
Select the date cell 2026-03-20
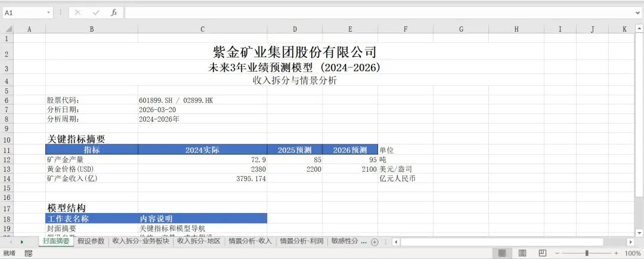pos(203,109)
